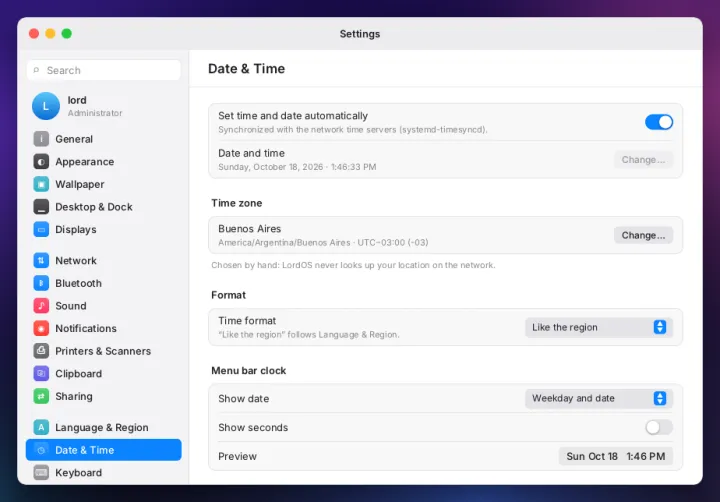
Task: Select Sharing in the sidebar
Action: 103,396
